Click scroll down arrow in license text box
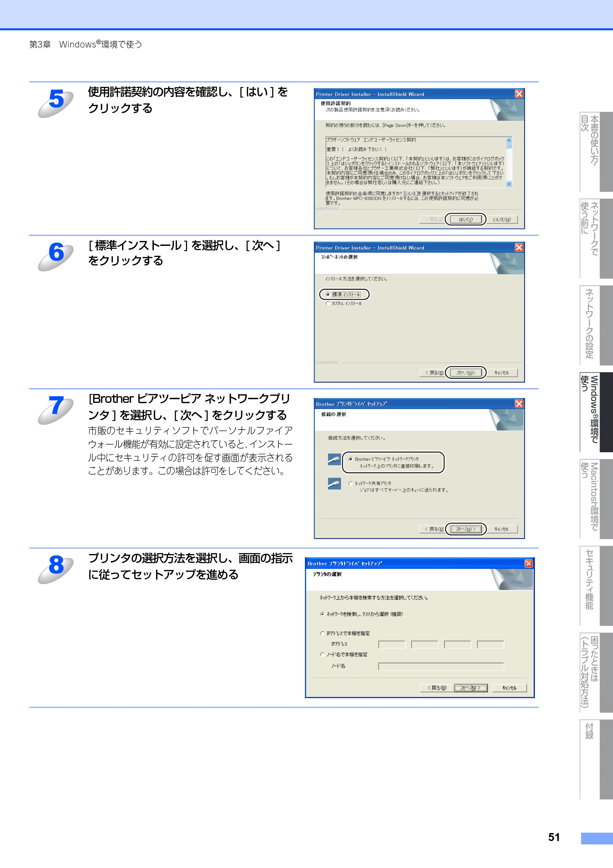This screenshot has height=868, width=613. [x=509, y=184]
